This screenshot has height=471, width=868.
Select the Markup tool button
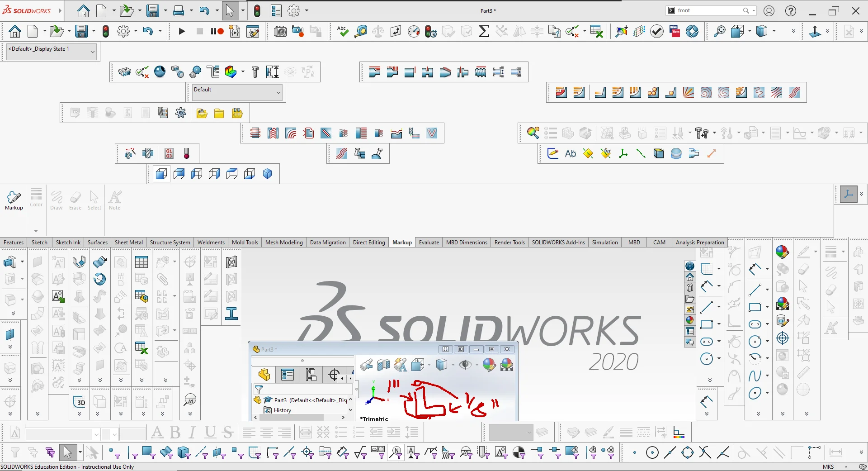click(14, 200)
